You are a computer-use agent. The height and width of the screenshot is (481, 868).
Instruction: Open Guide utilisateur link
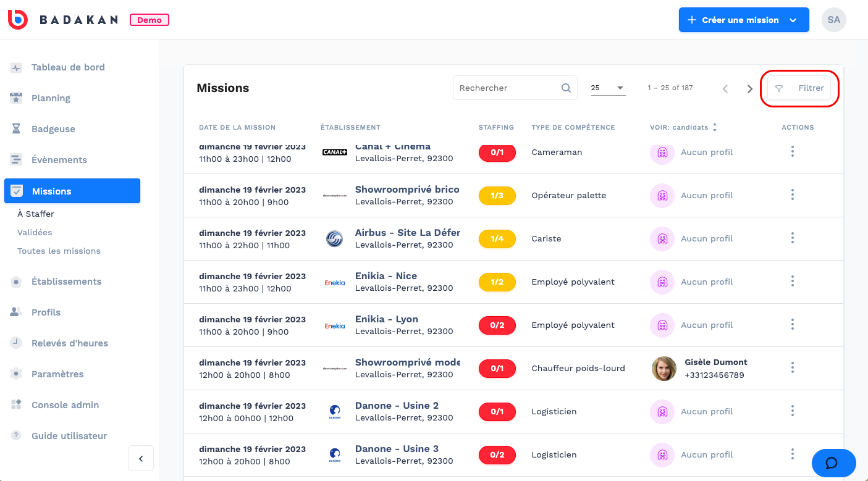pyautogui.click(x=69, y=436)
